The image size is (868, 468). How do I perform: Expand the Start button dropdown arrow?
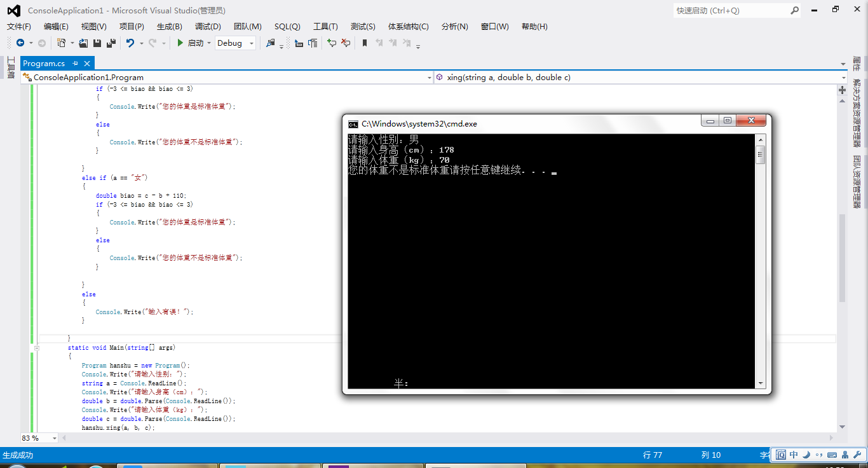click(x=208, y=43)
